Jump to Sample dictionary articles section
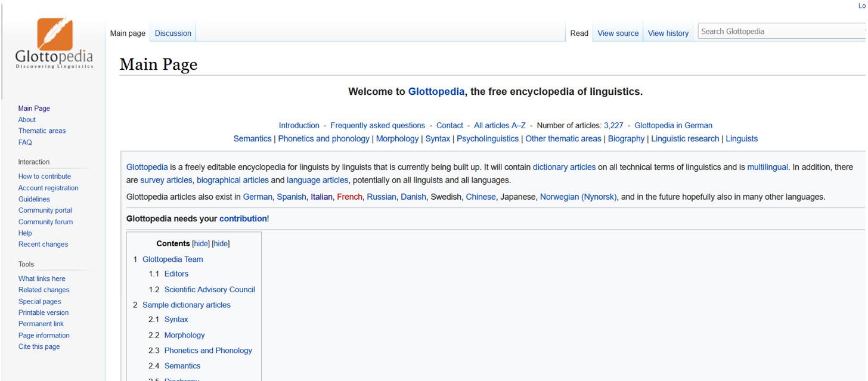Screen dimensions: 868x381 tap(187, 305)
